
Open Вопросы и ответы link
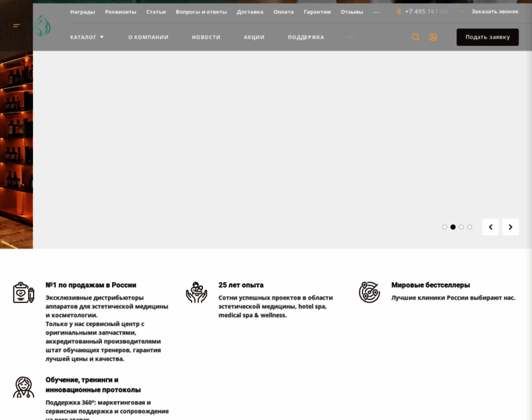pos(201,12)
